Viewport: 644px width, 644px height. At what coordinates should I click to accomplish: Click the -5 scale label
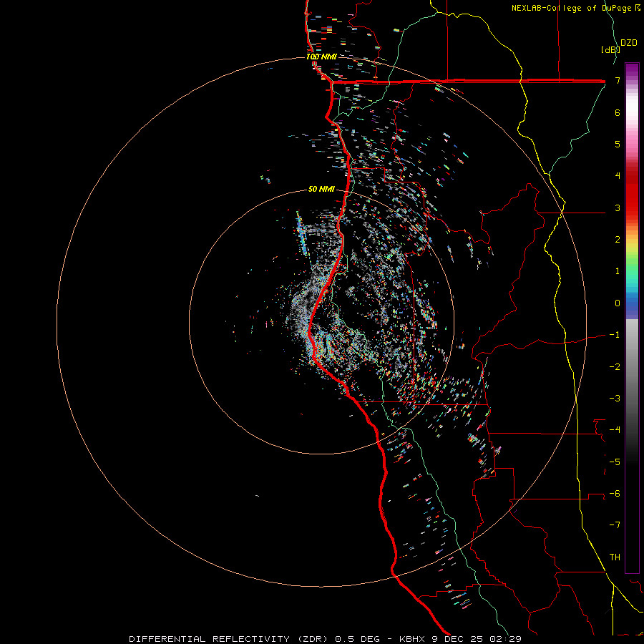coord(615,462)
